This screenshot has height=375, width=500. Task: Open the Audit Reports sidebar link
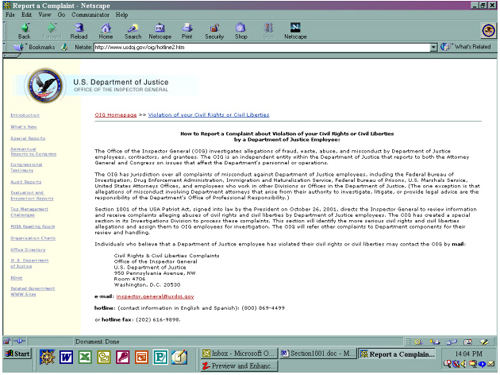26,182
